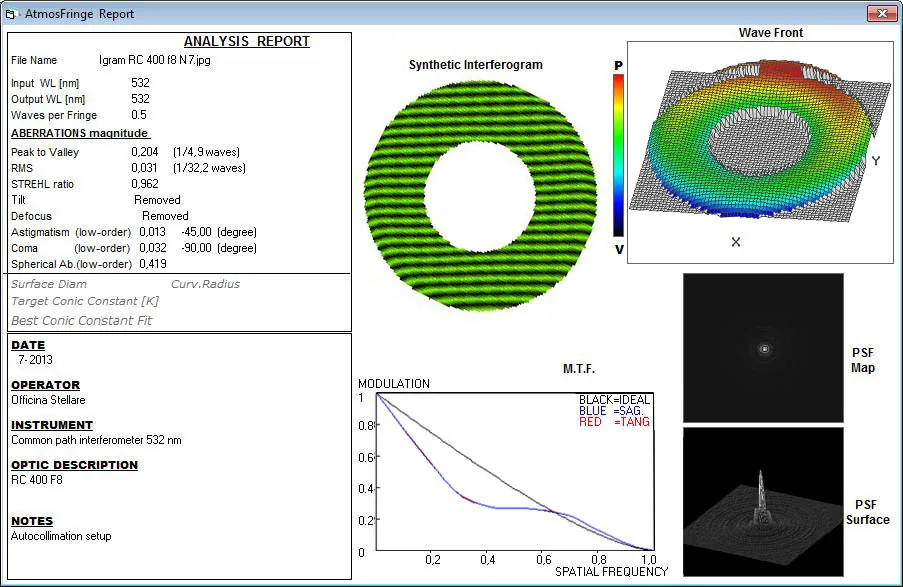Select file name 'Igram RC 400 f8 N7.jpg'
This screenshot has height=587, width=903.
click(x=154, y=60)
